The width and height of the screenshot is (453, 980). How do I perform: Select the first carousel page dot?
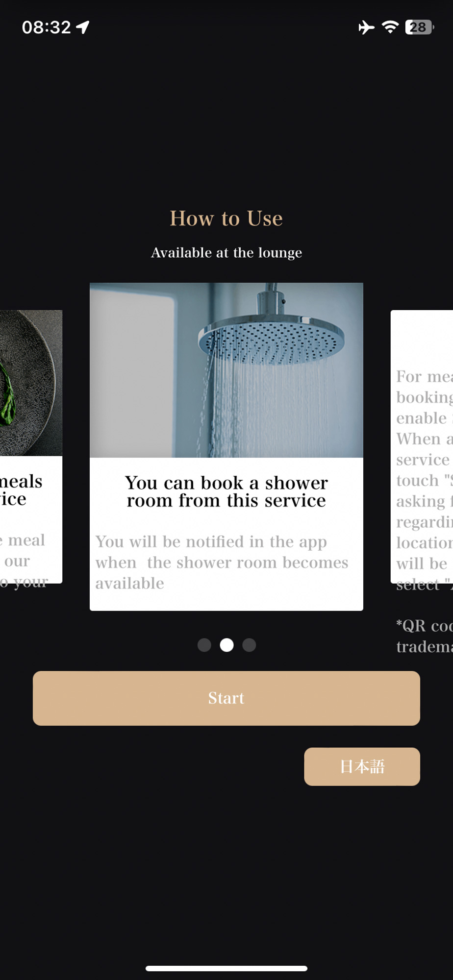pyautogui.click(x=204, y=645)
